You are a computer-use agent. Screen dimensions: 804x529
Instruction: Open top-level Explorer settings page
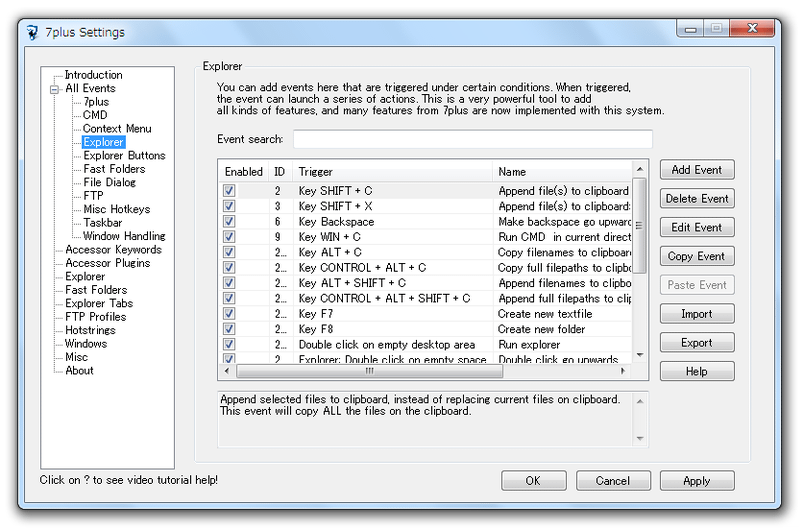85,276
